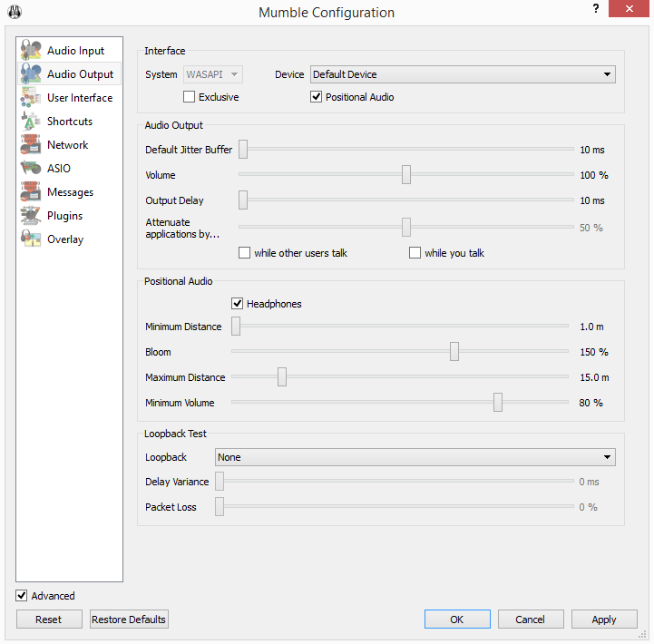Click the Messages icon in sidebar
This screenshot has height=644, width=654.
pos(31,191)
